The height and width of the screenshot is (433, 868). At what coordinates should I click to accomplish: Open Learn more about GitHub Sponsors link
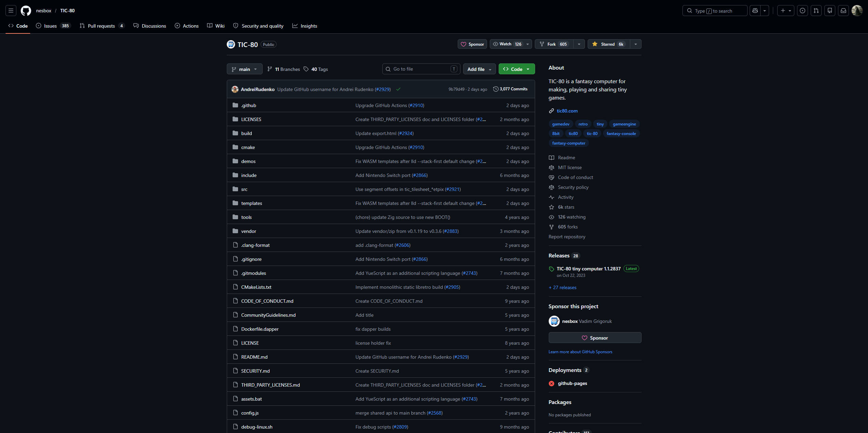coord(580,352)
